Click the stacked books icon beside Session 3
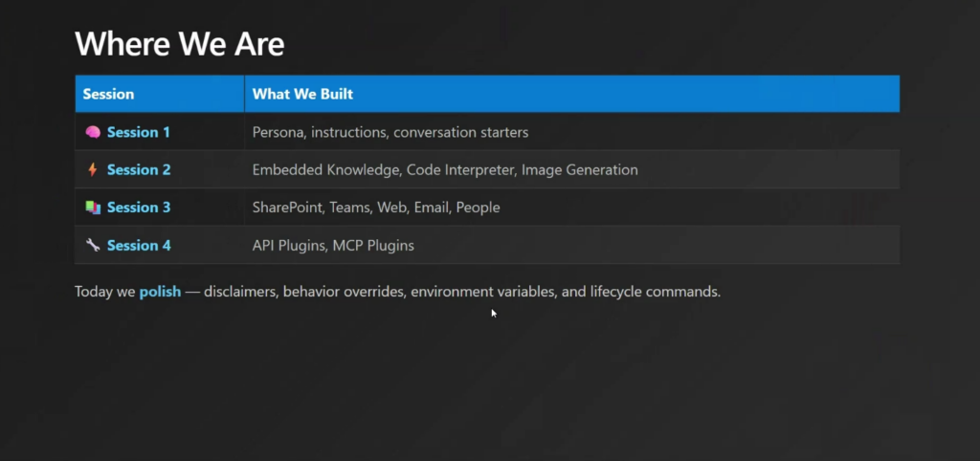Image resolution: width=980 pixels, height=461 pixels. [x=93, y=207]
